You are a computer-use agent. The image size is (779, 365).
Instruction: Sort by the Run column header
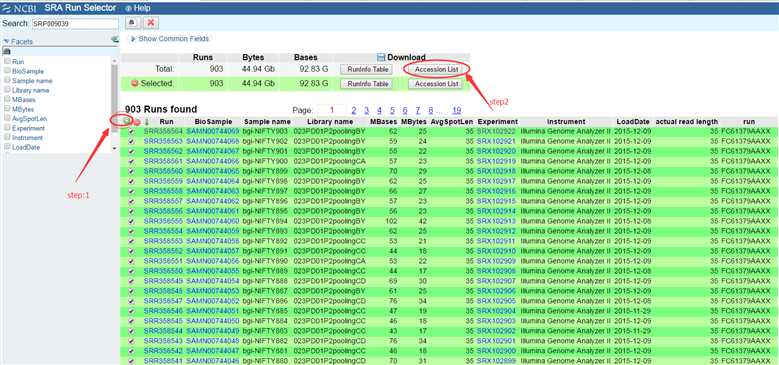(166, 122)
